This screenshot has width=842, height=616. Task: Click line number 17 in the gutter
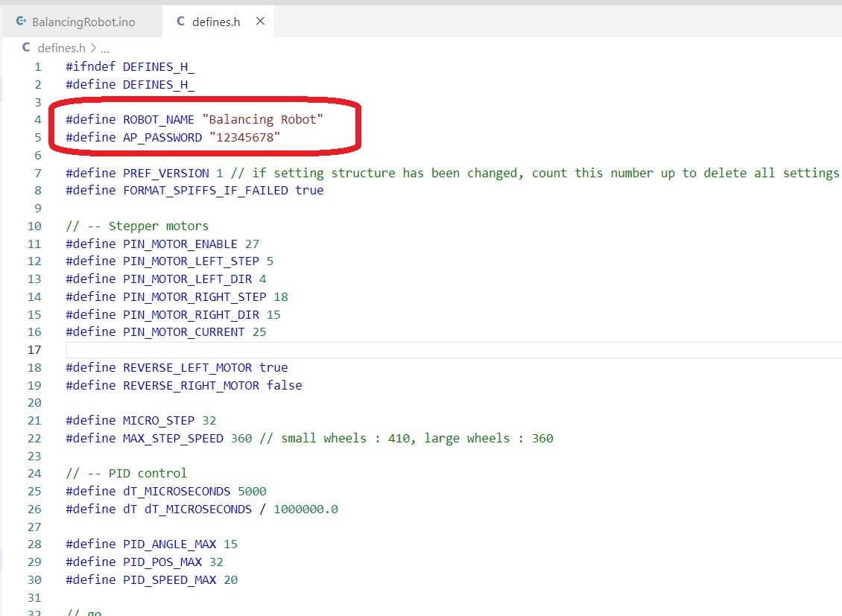point(34,350)
